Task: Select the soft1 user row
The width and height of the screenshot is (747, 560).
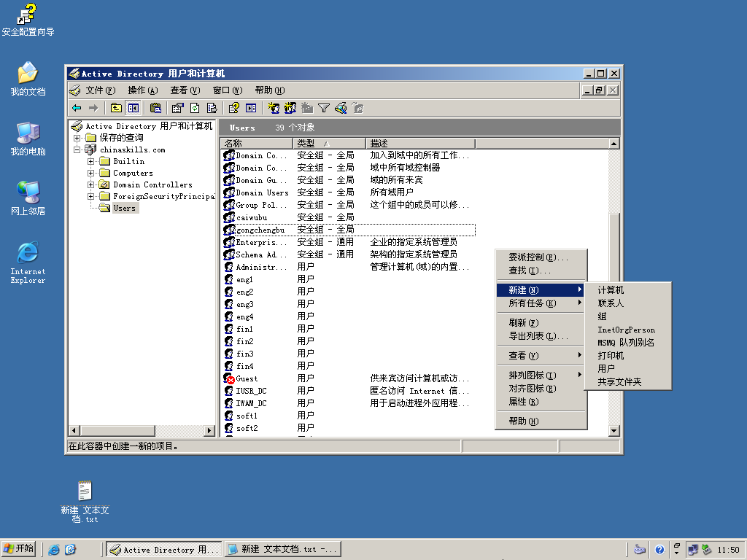Action: (349, 416)
